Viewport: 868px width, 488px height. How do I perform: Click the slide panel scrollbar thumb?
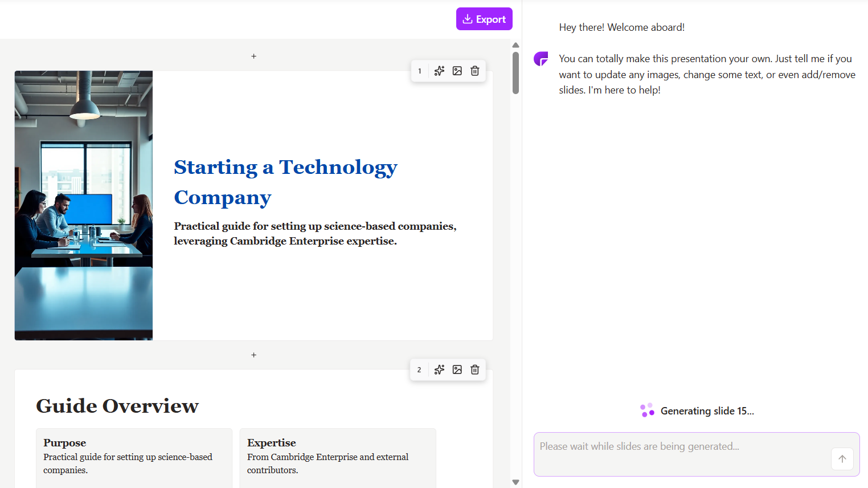[515, 73]
